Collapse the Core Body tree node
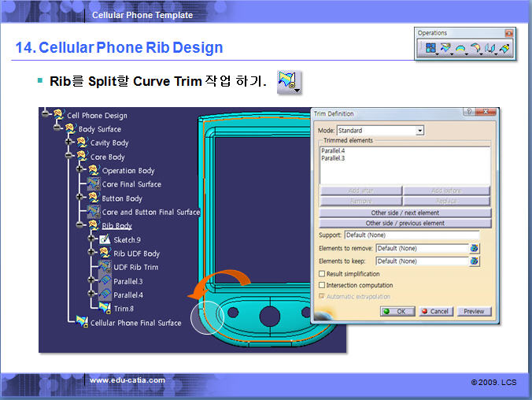This screenshot has width=532, height=400. click(x=69, y=157)
